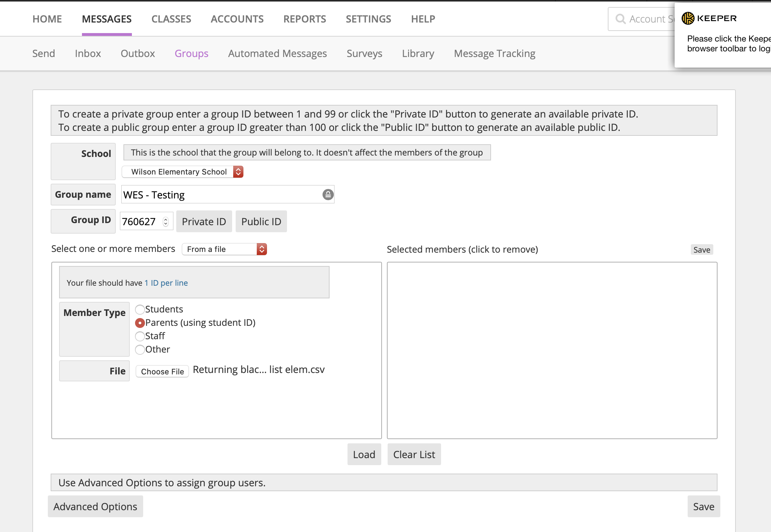Screen dimensions: 771x532
Task: Click the Load button
Action: pos(364,455)
